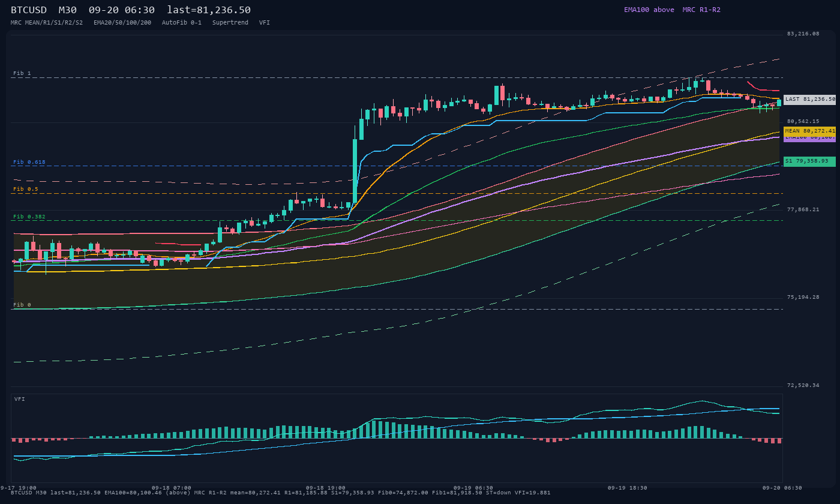The height and width of the screenshot is (504, 840).
Task: Click the 72,520.34 price axis label
Action: (x=803, y=385)
